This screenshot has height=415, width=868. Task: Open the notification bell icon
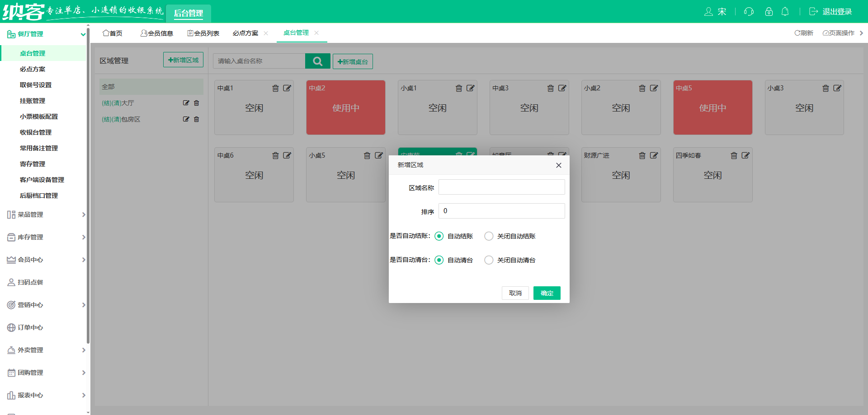point(785,12)
